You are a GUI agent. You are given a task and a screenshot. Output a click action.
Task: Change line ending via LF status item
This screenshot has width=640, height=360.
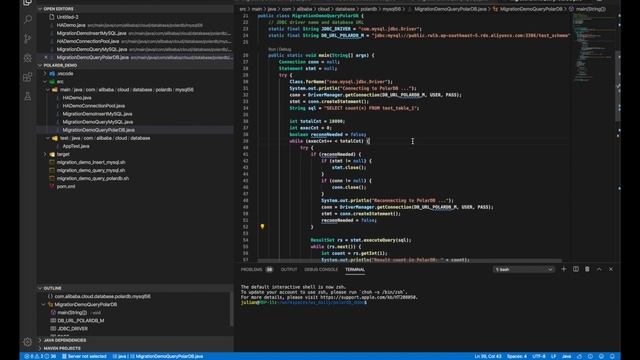click(553, 356)
